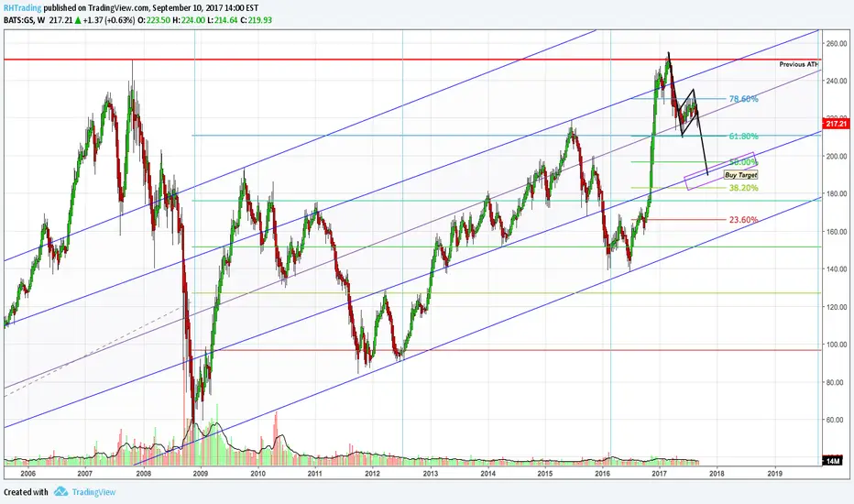Click the 2019 time axis label
This screenshot has width=854, height=504.
774,474
